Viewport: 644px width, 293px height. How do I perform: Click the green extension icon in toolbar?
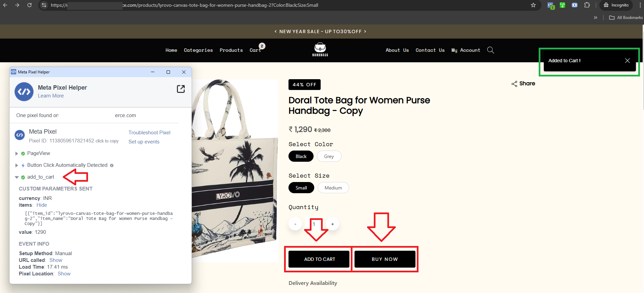pos(562,5)
